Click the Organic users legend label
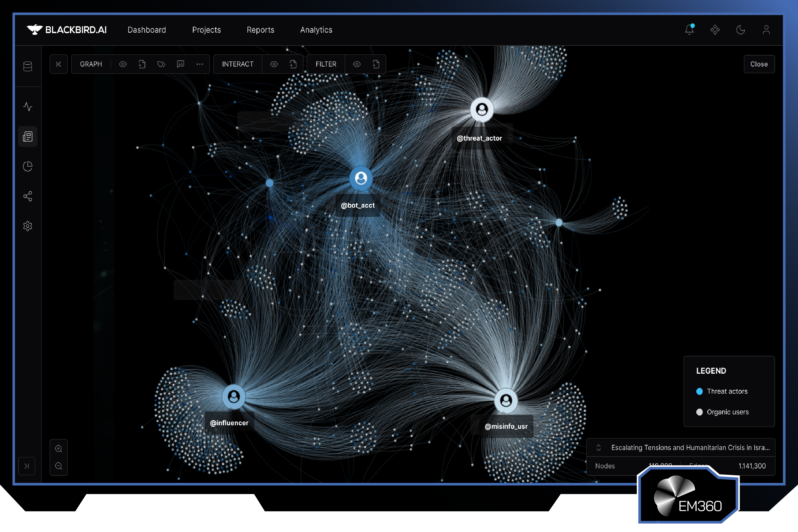The image size is (798, 532). click(x=728, y=412)
